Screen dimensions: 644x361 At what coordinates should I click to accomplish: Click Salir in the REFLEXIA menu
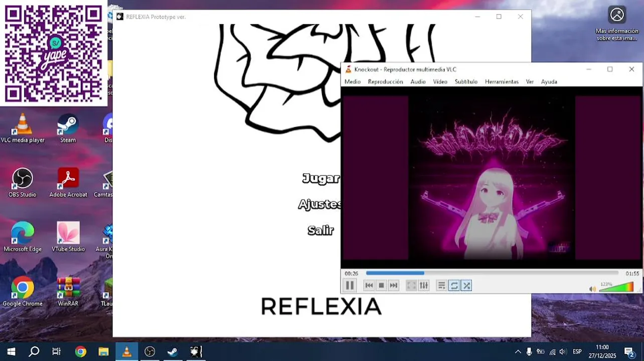[x=320, y=231]
